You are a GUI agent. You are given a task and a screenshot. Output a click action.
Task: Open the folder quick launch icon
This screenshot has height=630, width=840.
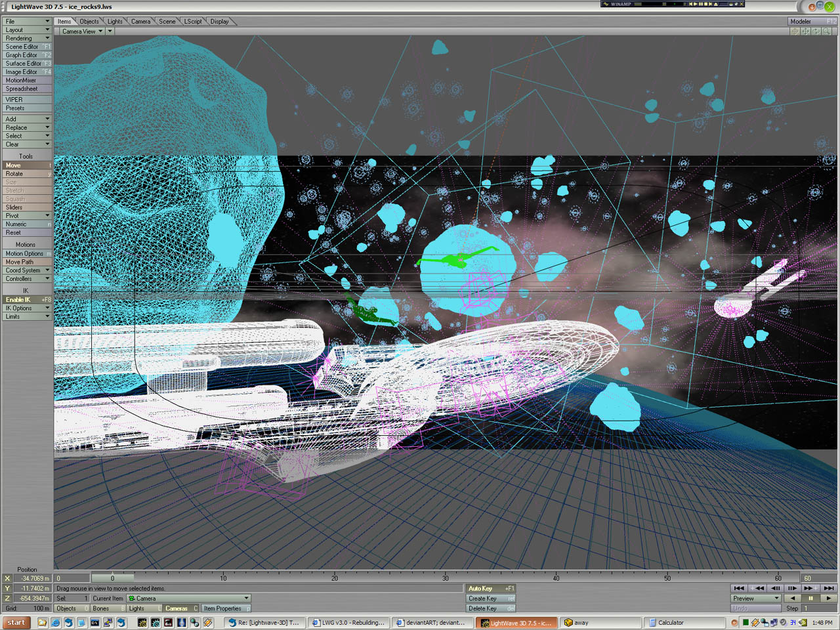(x=43, y=623)
